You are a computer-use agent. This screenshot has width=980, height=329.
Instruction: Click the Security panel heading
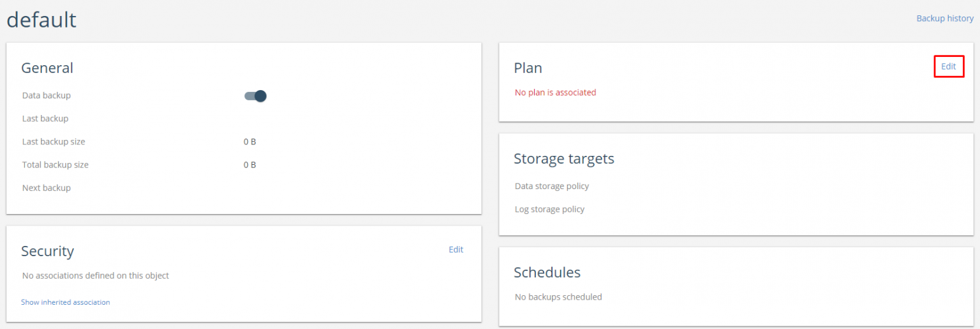click(x=47, y=251)
